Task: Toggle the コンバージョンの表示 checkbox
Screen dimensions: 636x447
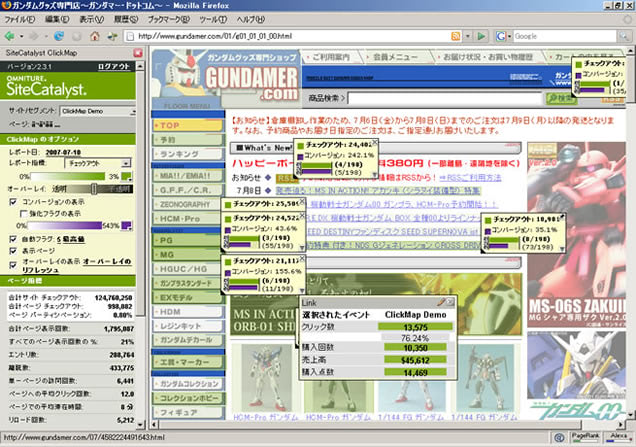Action: click(x=13, y=202)
